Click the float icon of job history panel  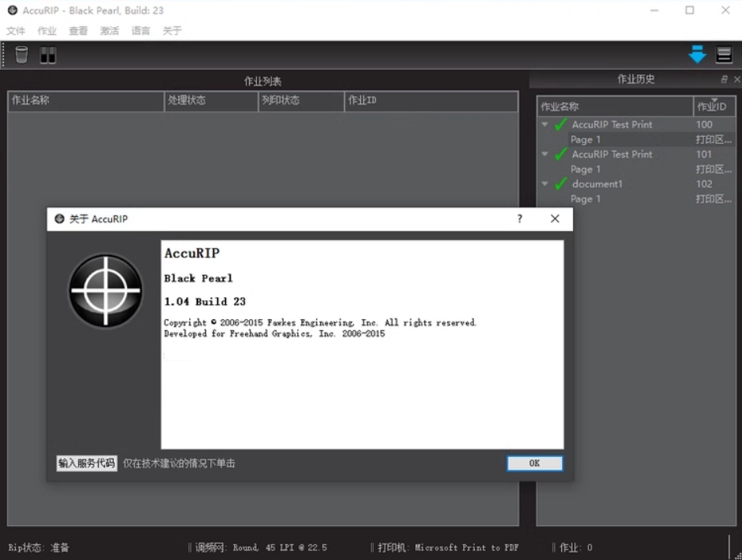724,79
